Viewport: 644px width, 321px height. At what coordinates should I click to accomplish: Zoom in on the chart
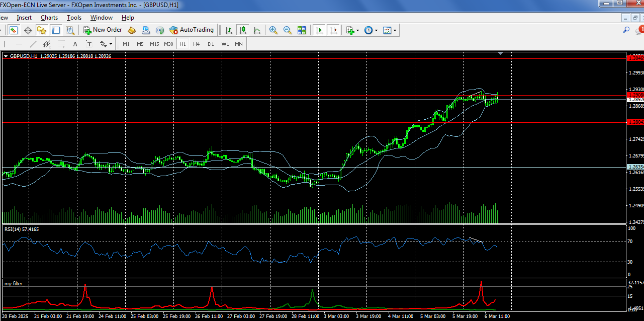pyautogui.click(x=273, y=30)
